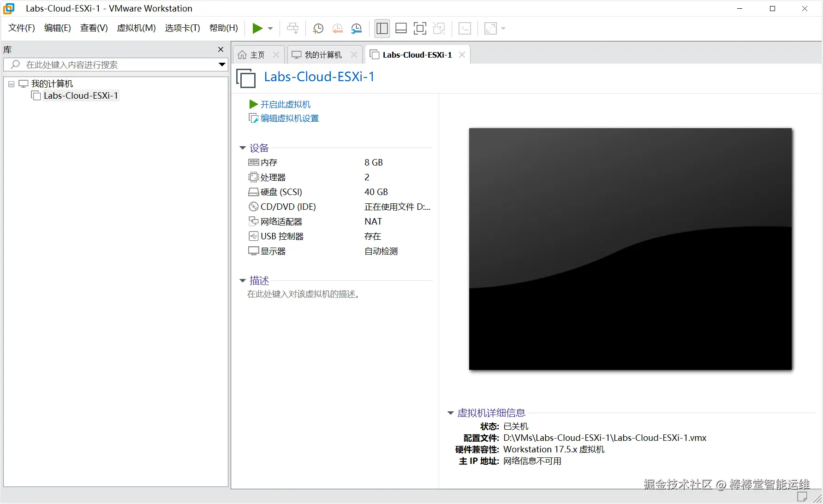Open the 帮助(H) menu

[224, 28]
